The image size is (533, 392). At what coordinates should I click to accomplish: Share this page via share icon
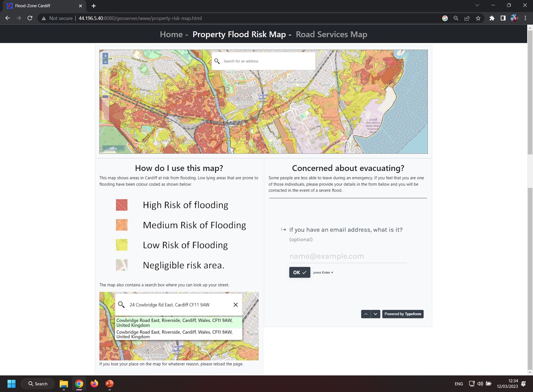(467, 18)
